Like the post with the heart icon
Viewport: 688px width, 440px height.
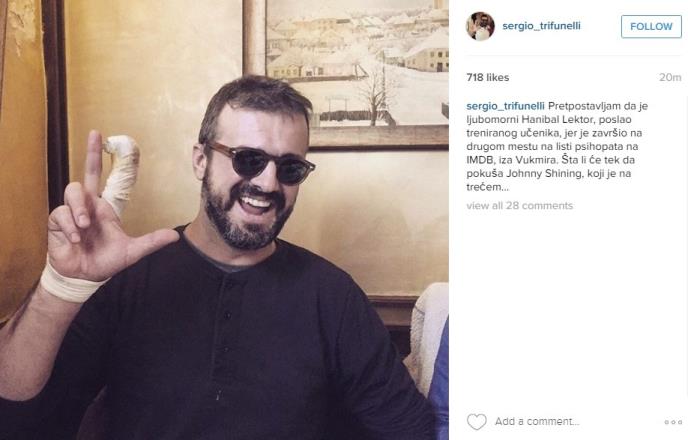click(x=477, y=422)
